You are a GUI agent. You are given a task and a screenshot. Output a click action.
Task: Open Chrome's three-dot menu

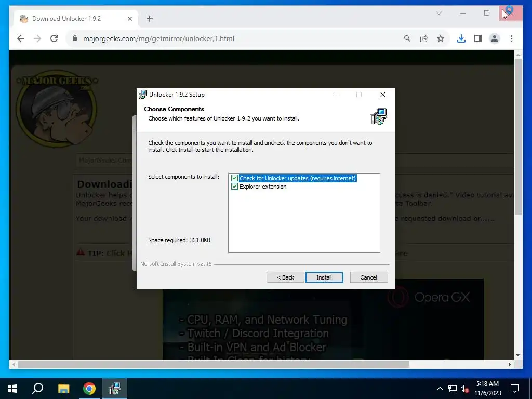tap(511, 38)
